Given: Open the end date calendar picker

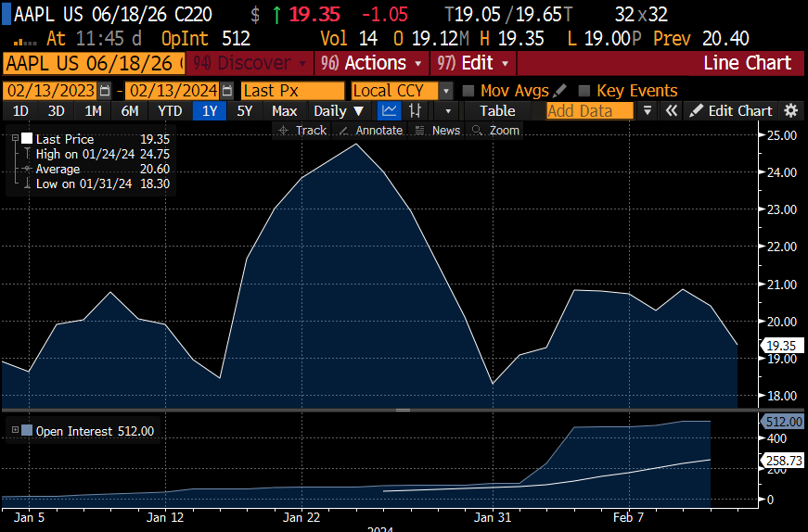Looking at the screenshot, I should click(x=226, y=91).
